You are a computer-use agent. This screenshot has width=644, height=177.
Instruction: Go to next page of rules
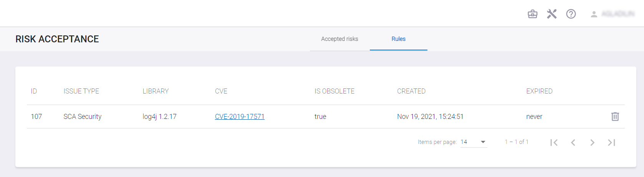592,142
